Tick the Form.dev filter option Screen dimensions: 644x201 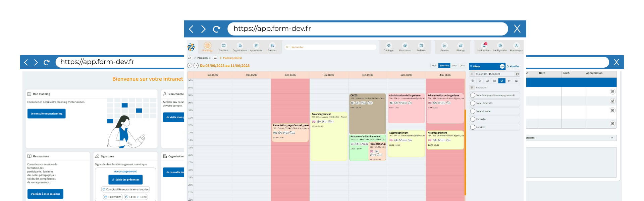(x=473, y=119)
